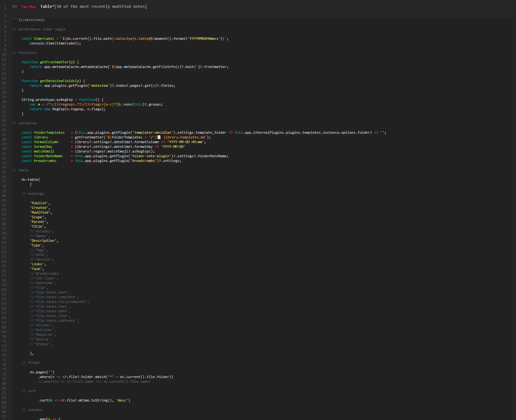Click 'function getFrontmatter(p) {' line
The height and width of the screenshot is (420, 516).
(50, 62)
